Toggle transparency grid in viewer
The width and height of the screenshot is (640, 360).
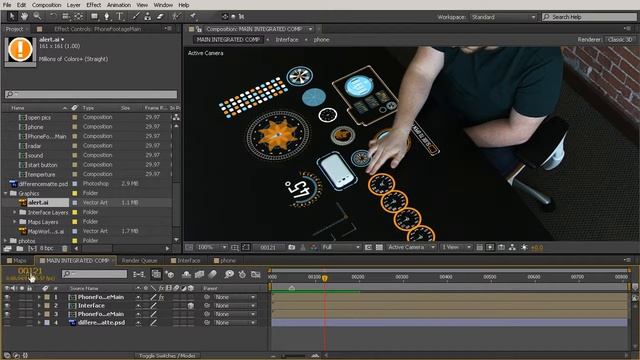(379, 247)
